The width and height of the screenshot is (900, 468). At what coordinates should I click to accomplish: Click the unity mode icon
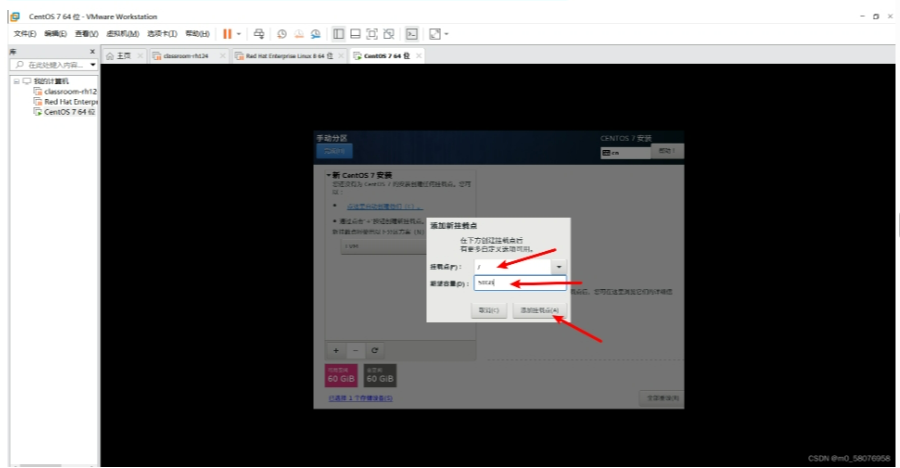tap(389, 34)
